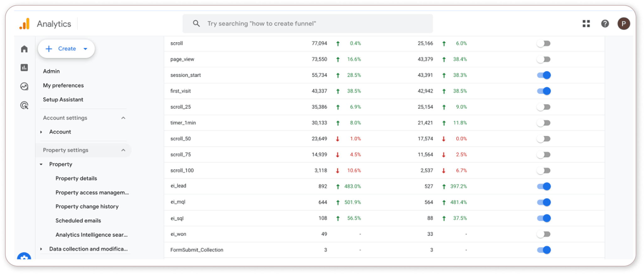Image resolution: width=644 pixels, height=274 pixels.
Task: Collapse the Property settings section
Action: point(123,150)
